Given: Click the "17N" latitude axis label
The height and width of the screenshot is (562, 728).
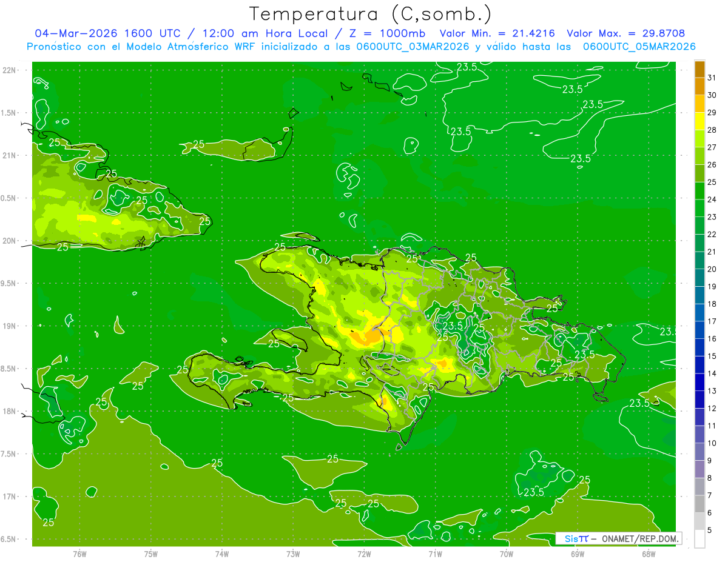Looking at the screenshot, I should tap(9, 497).
